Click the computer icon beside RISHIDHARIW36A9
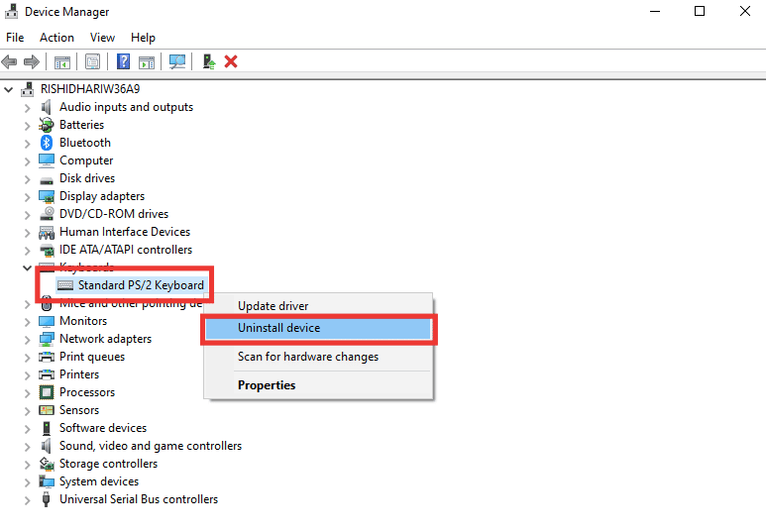Screen dimensions: 766x532 pyautogui.click(x=28, y=89)
